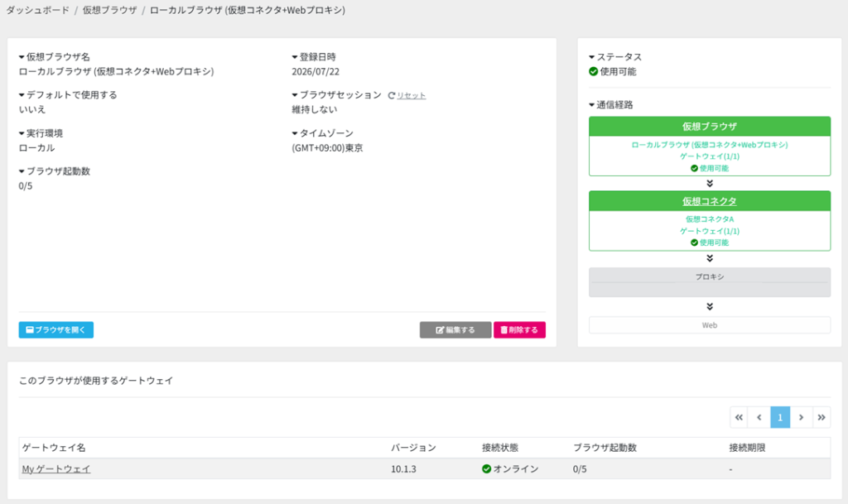Click the green check icon beside 使用可能 status

593,72
